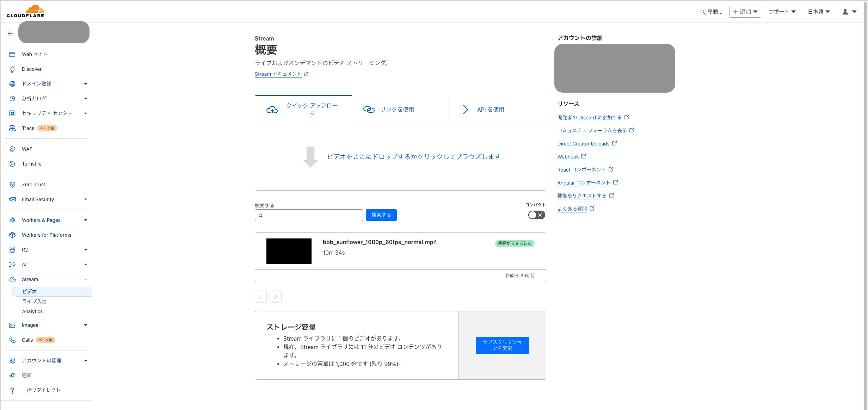Open the Stream ドキュメント link
This screenshot has width=868, height=410.
click(x=278, y=74)
